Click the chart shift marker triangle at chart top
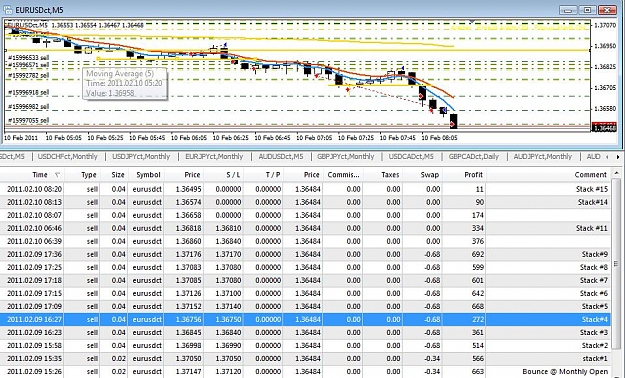The height and width of the screenshot is (378, 625). 472,21
